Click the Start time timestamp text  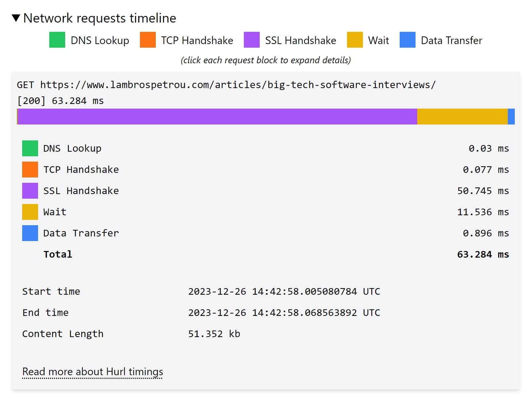(284, 291)
